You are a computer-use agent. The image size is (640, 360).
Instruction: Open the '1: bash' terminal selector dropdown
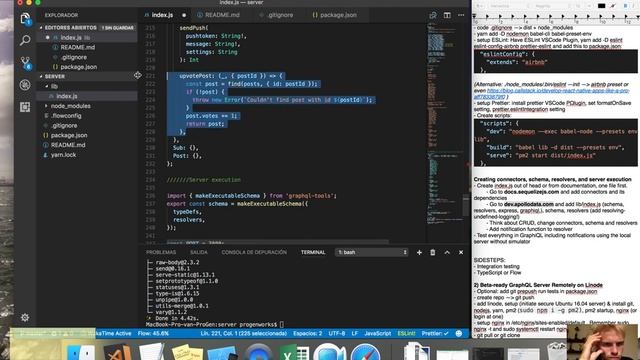371,253
